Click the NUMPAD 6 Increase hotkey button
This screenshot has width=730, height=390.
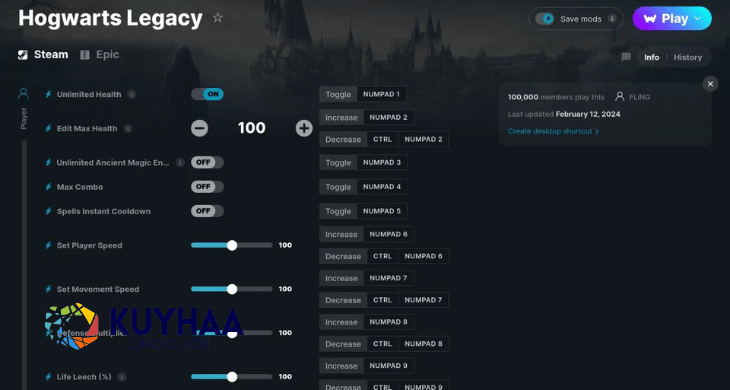click(388, 234)
